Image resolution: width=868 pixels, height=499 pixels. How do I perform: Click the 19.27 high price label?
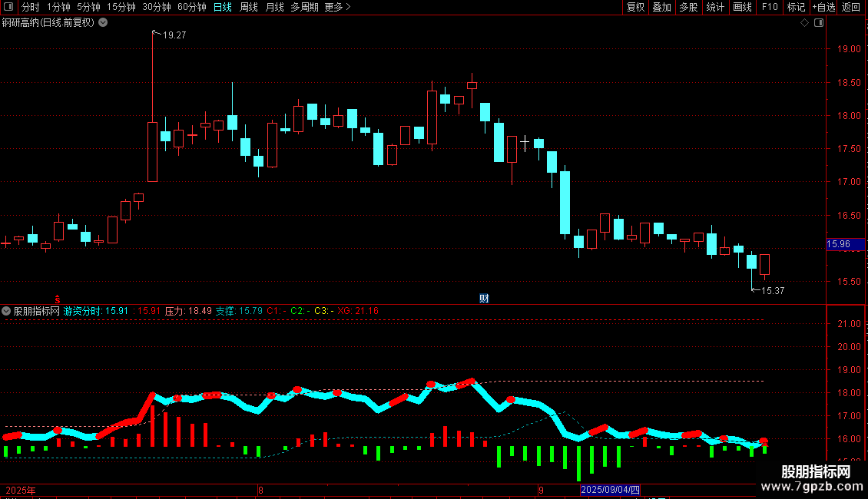click(174, 35)
